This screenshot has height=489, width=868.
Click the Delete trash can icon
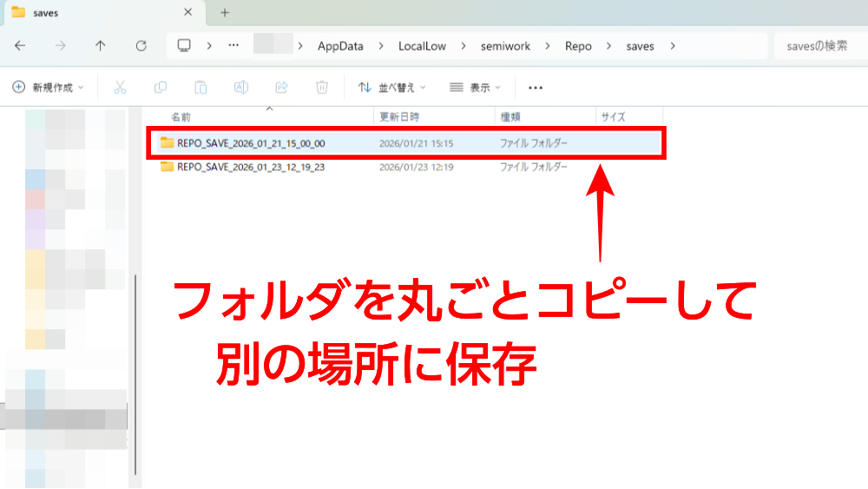pyautogui.click(x=322, y=88)
